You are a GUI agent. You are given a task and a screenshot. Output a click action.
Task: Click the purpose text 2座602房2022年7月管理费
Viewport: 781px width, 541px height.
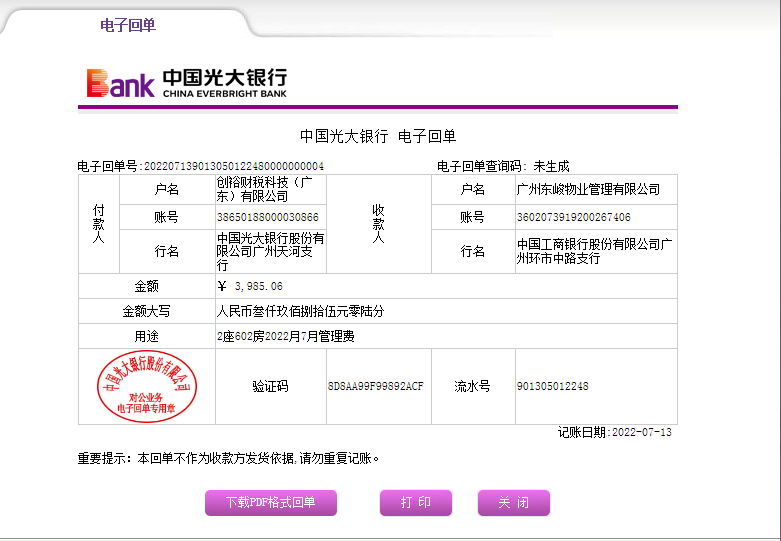click(x=285, y=336)
